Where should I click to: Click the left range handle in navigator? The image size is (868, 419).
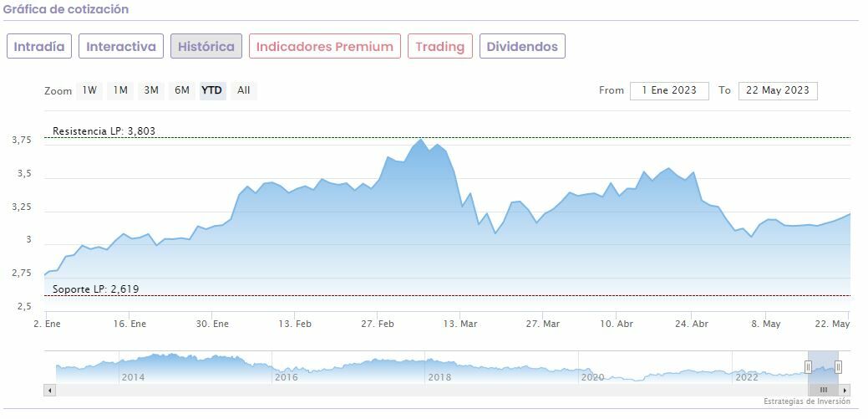tap(808, 366)
